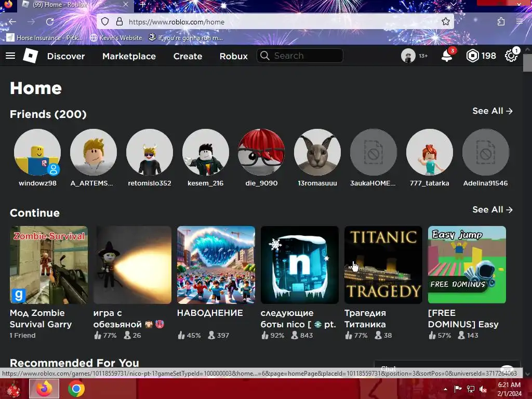
Task: Open the taskbar clock showing 6:21 AM
Action: click(509, 389)
